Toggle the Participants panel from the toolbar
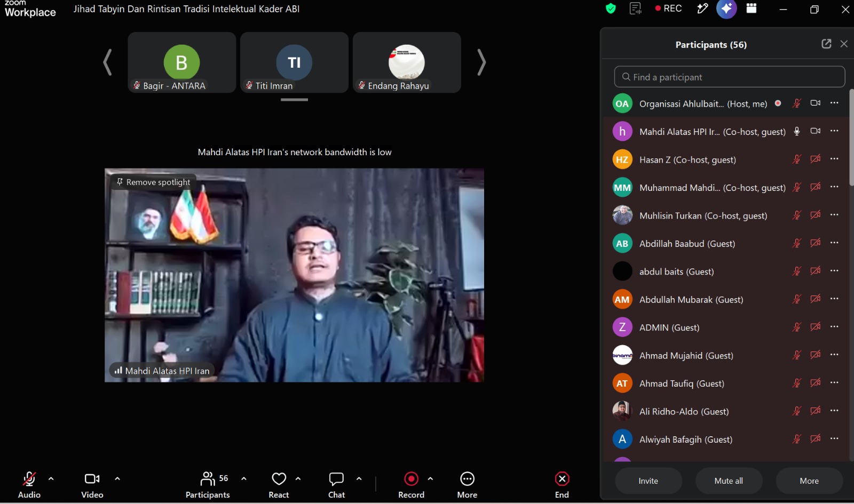 208,485
